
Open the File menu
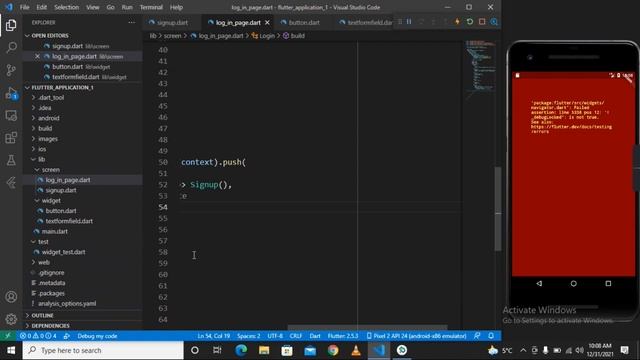click(x=24, y=7)
